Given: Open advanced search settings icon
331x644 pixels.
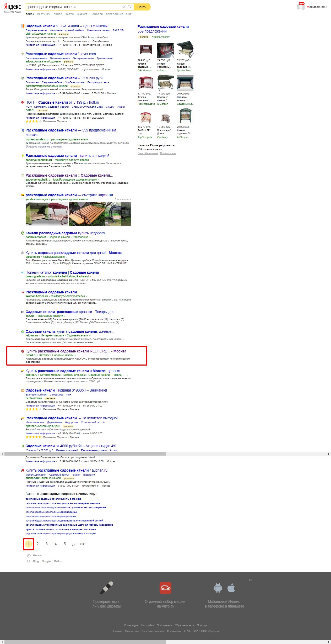Looking at the screenshot, I should (x=130, y=7).
